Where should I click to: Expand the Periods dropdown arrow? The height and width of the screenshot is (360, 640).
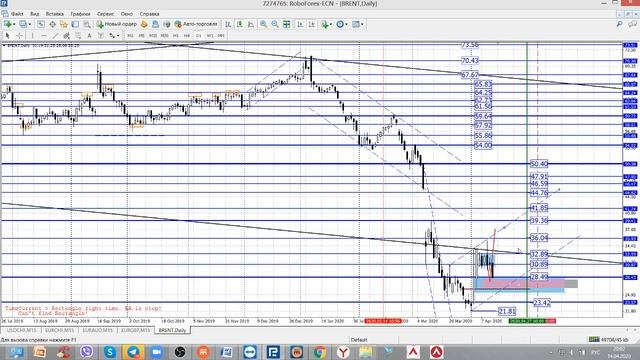(x=347, y=24)
